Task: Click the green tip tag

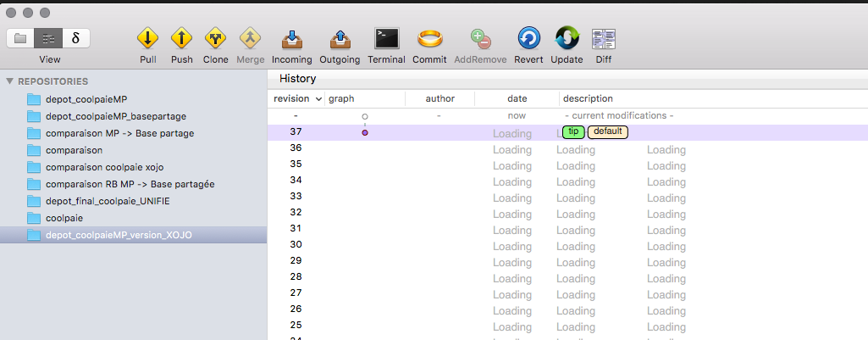Action: coord(574,132)
